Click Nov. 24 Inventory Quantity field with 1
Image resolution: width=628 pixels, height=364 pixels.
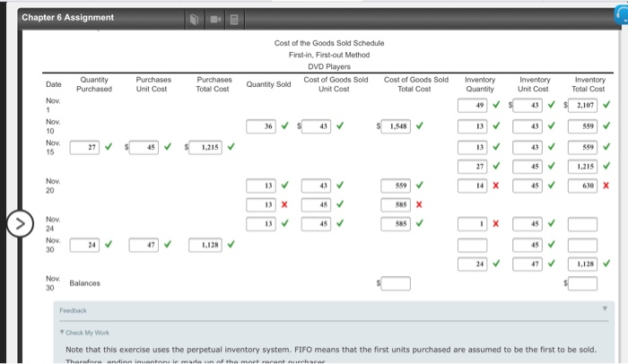[473, 224]
